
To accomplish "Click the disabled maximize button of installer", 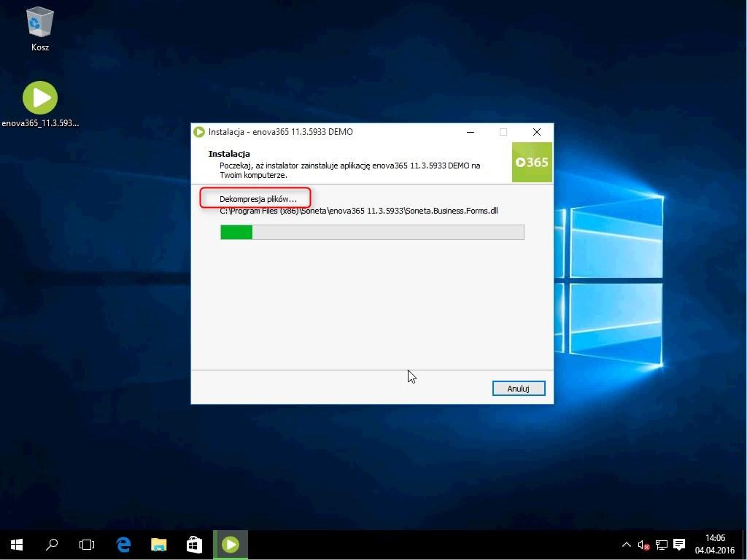I will (x=503, y=132).
